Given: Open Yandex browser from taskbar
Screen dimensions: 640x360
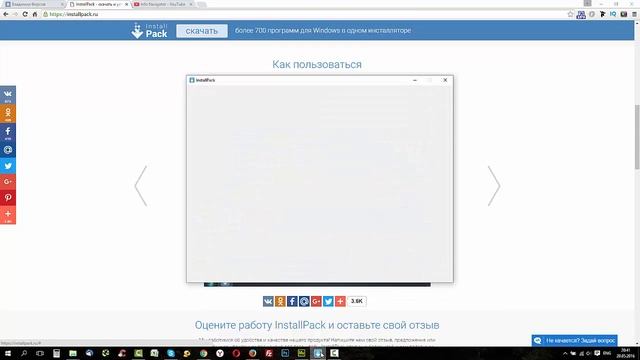Looking at the screenshot, I should point(220,353).
